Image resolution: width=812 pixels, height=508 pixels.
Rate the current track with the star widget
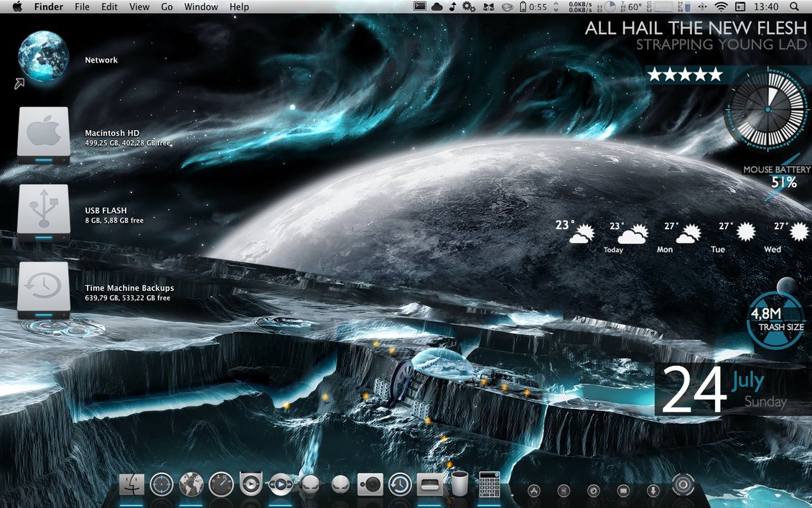pos(685,74)
